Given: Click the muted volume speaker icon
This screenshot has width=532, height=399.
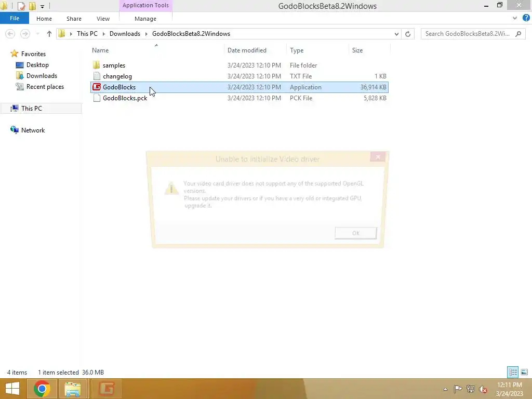Looking at the screenshot, I should coord(483,389).
